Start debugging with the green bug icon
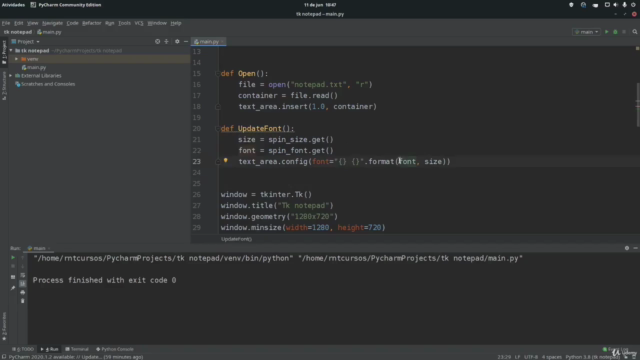This screenshot has width=640, height=360. pyautogui.click(x=615, y=32)
